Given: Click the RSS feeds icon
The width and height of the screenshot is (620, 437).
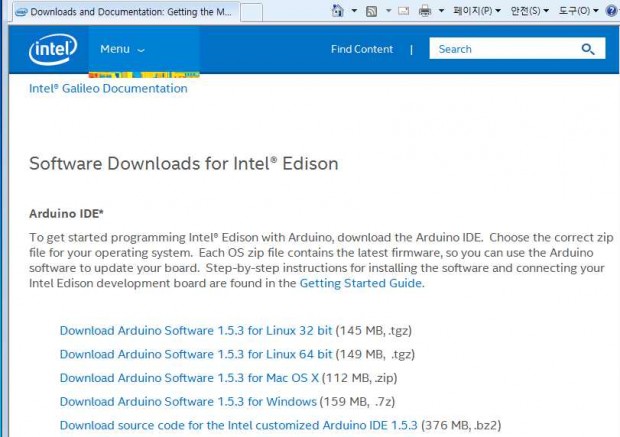Looking at the screenshot, I should 371,11.
